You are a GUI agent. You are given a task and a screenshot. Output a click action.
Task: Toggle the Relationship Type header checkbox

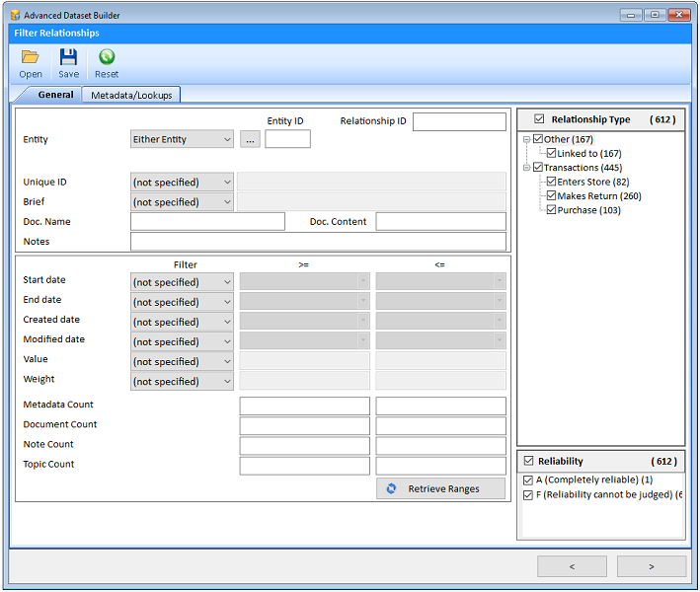(x=538, y=119)
